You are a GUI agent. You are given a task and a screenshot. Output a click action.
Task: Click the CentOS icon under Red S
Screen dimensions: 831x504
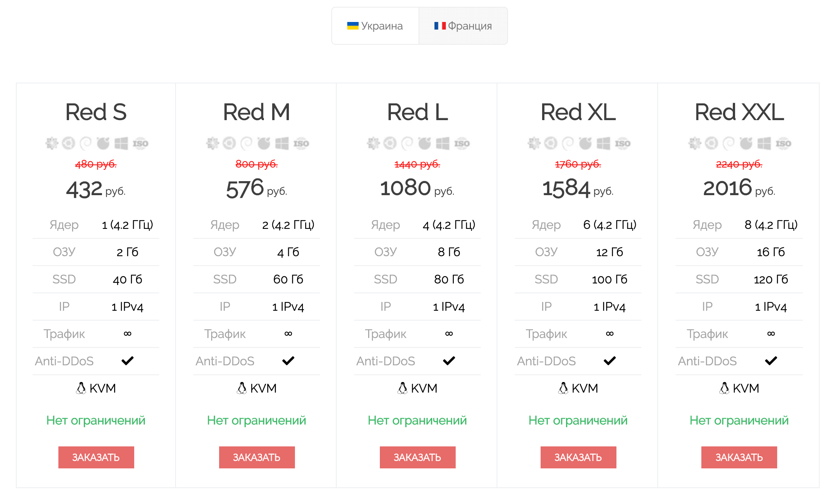[52, 143]
